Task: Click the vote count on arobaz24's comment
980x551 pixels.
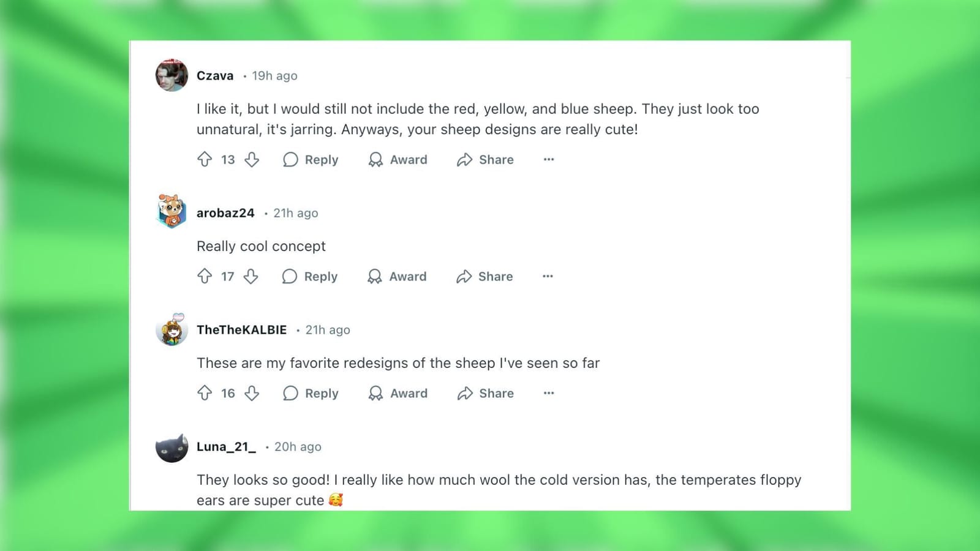Action: coord(228,276)
